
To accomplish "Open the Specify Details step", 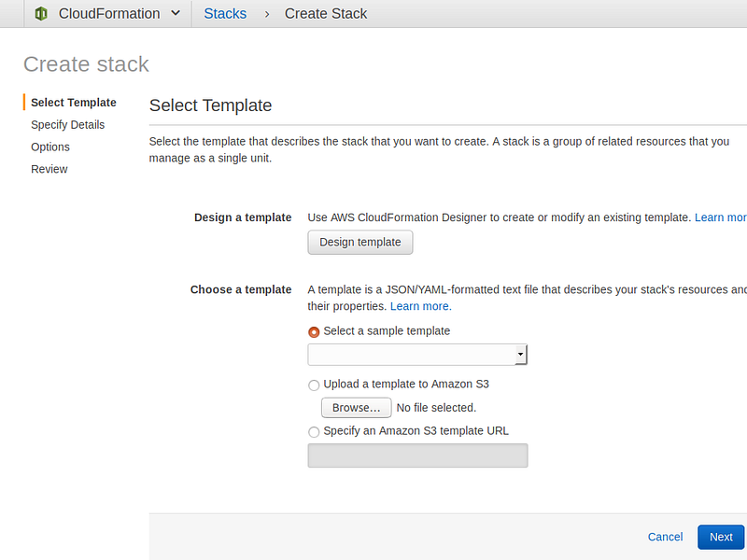I will 67,125.
